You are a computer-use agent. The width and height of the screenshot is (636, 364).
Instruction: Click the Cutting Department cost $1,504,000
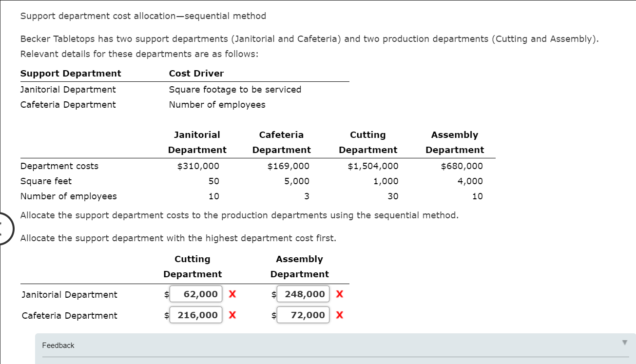pos(373,166)
